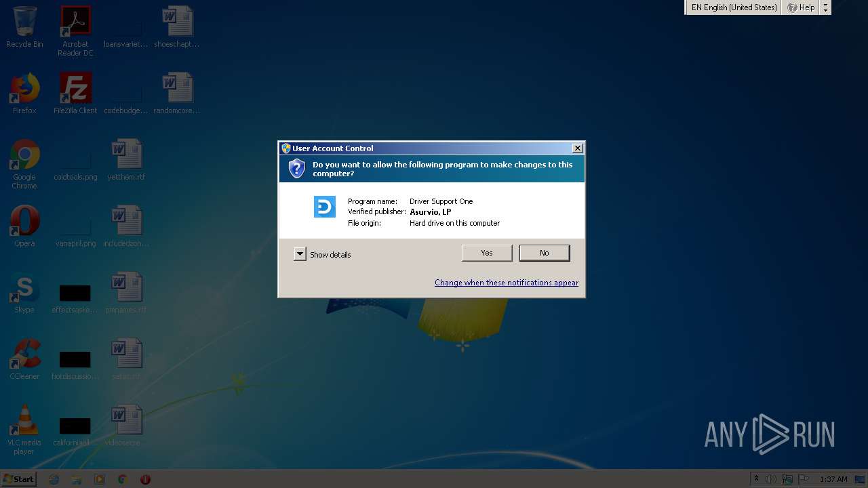Open the language bar options arrow
The height and width of the screenshot is (488, 868).
pos(825,7)
